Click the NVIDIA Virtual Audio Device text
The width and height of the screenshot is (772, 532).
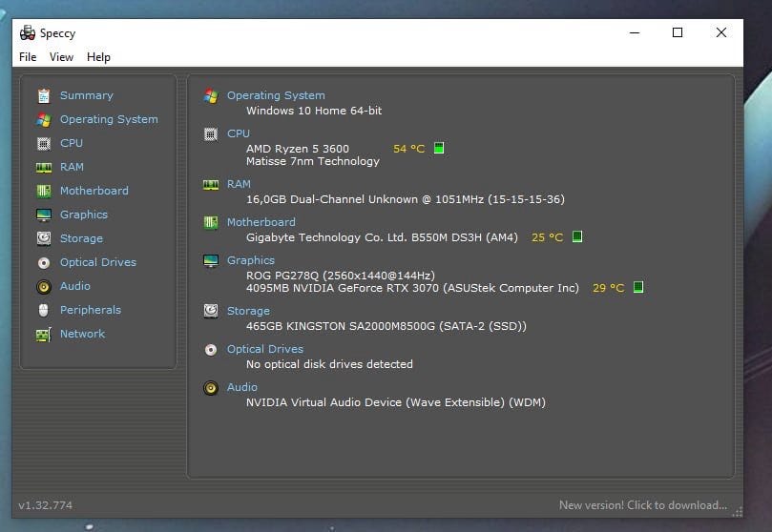tap(396, 402)
